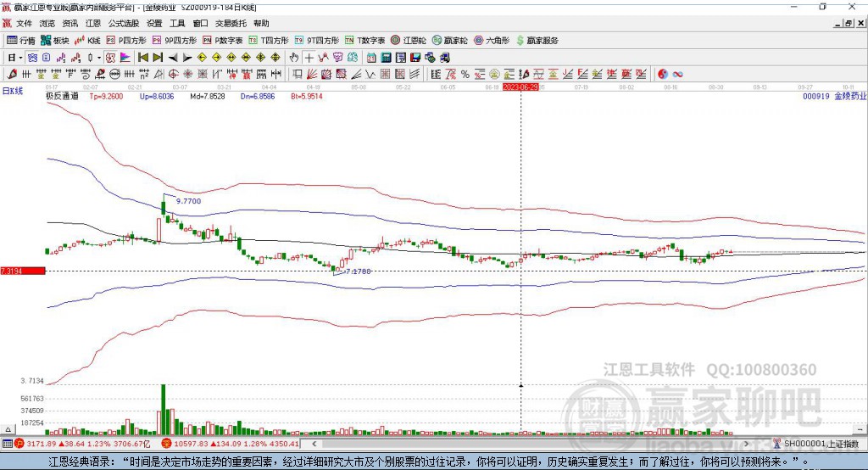Open the 9T四方形 tool

(x=317, y=41)
